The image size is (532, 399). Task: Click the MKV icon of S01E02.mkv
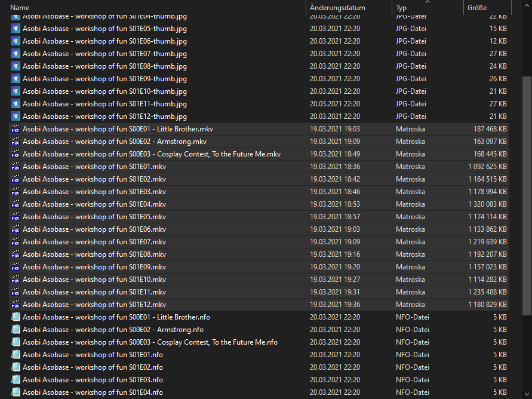pos(16,179)
